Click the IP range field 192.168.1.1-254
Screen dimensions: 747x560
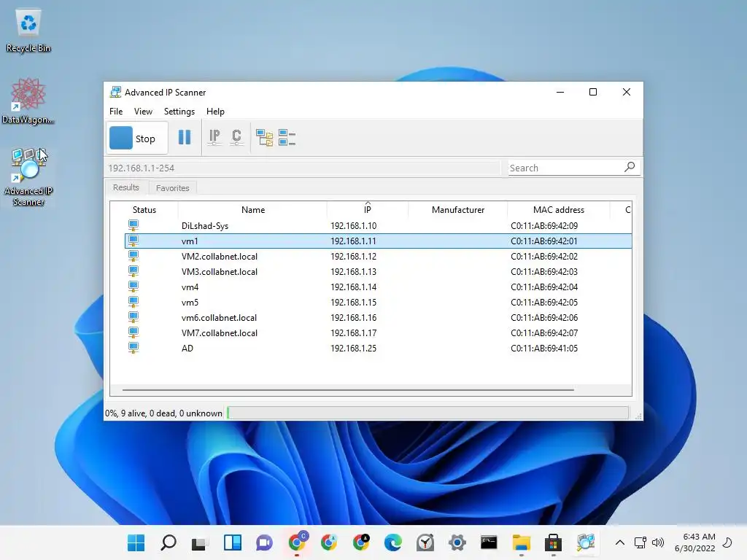click(303, 168)
